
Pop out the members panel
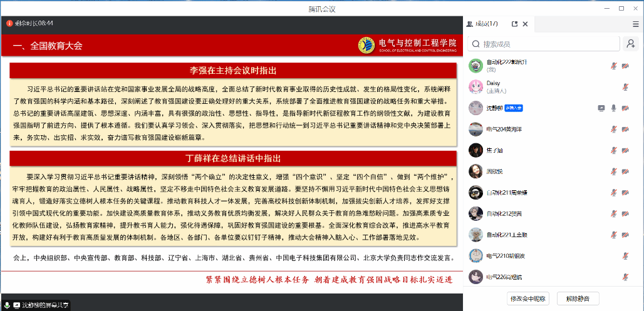[514, 24]
